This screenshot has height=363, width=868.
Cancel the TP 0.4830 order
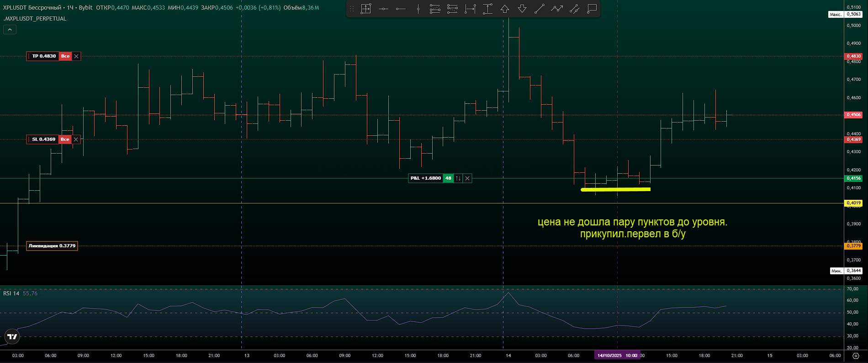click(76, 56)
